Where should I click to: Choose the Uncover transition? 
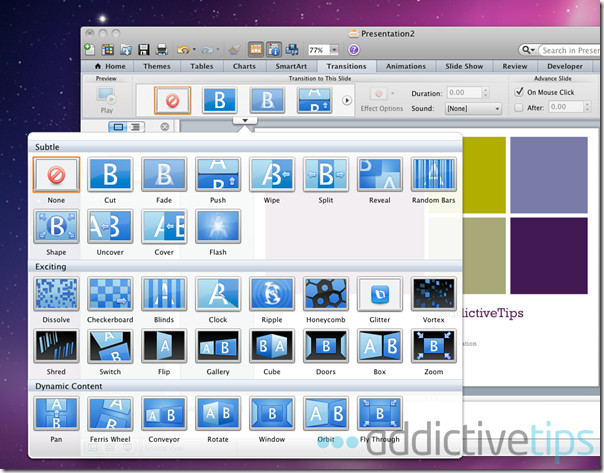110,226
